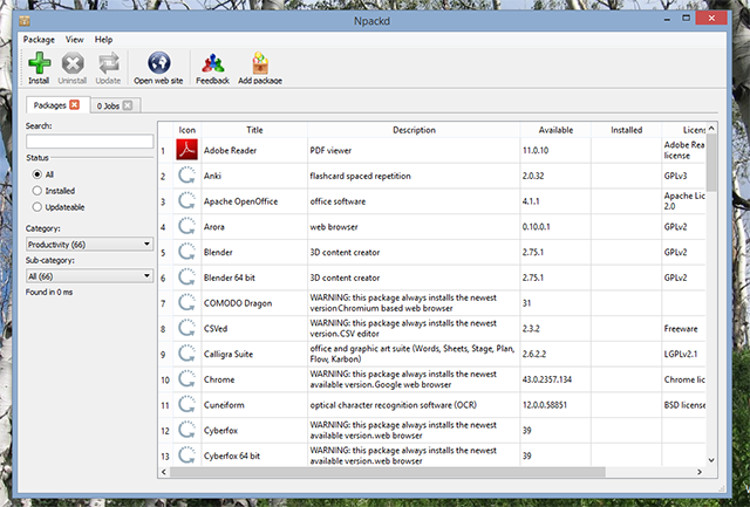
Task: Open the Category Productivity (66) dropdown
Action: (89, 244)
